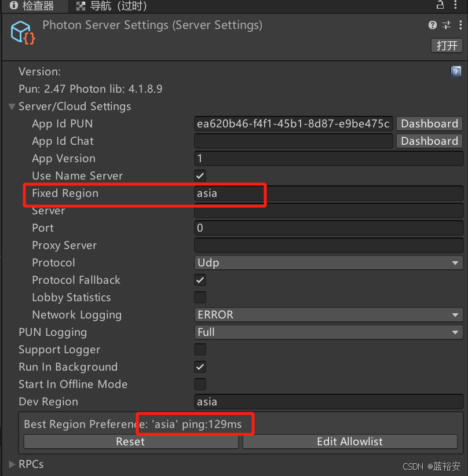Viewport: 468px width, 476px height.
Task: Click the Server input field
Action: [x=328, y=211]
